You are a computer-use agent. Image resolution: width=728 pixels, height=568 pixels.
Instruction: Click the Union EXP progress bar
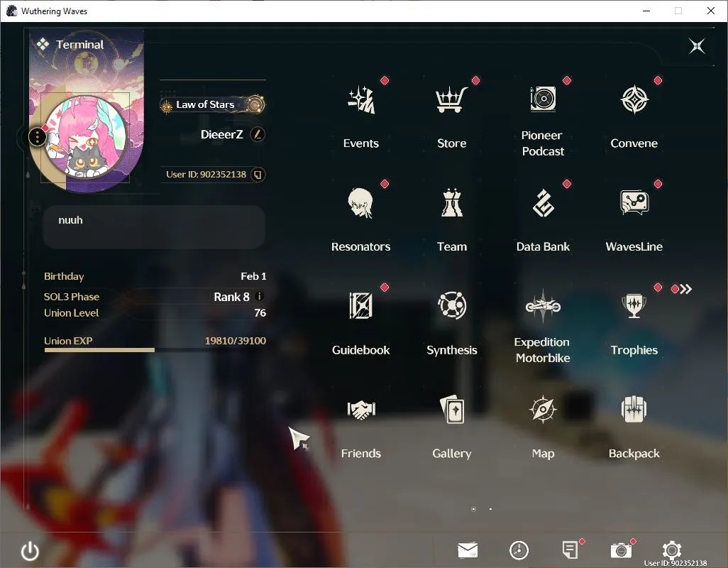click(x=155, y=350)
